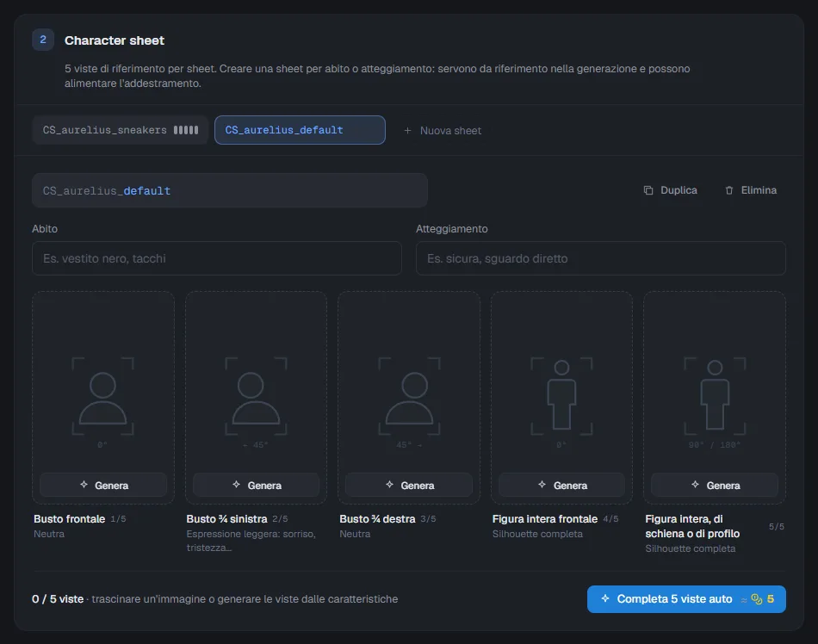
Task: Edit the CS_aurelius_default sheet name field
Action: pyautogui.click(x=230, y=190)
